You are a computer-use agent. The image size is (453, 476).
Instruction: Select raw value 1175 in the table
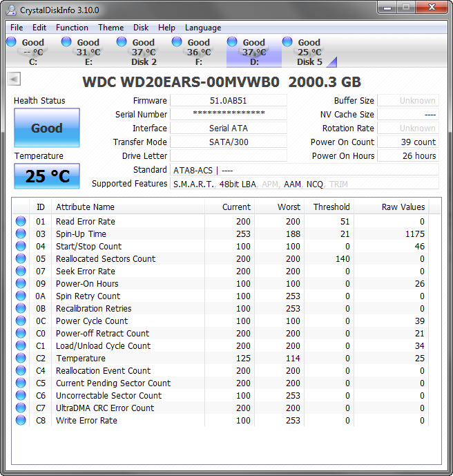(415, 234)
